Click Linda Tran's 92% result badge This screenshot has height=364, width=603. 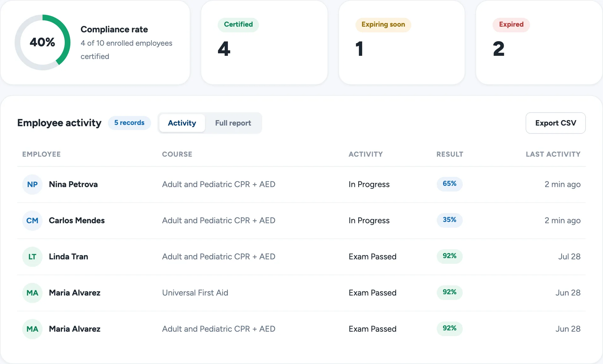449,256
